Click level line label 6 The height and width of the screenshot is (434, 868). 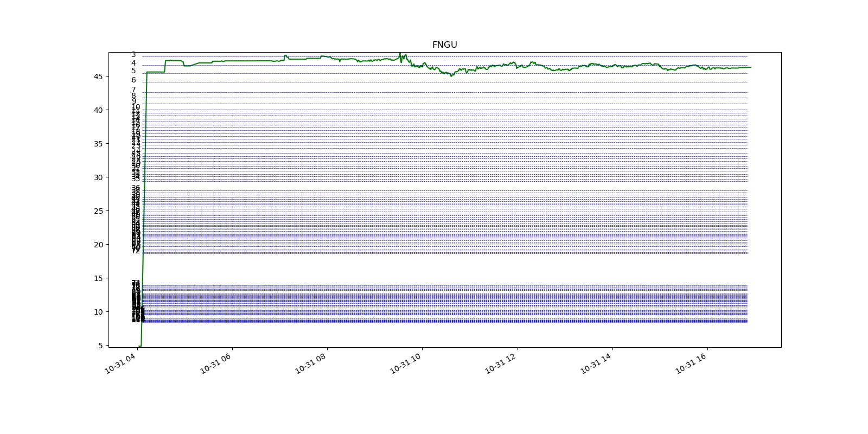[133, 80]
